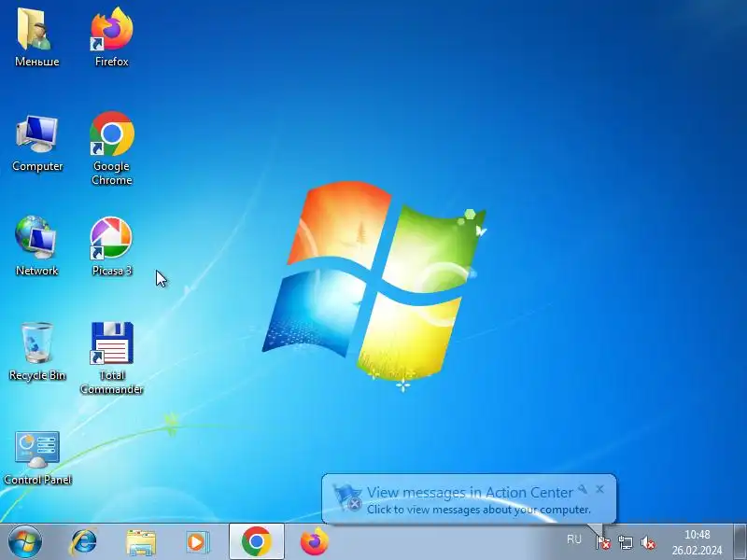Open the network status tray icon

click(x=625, y=542)
